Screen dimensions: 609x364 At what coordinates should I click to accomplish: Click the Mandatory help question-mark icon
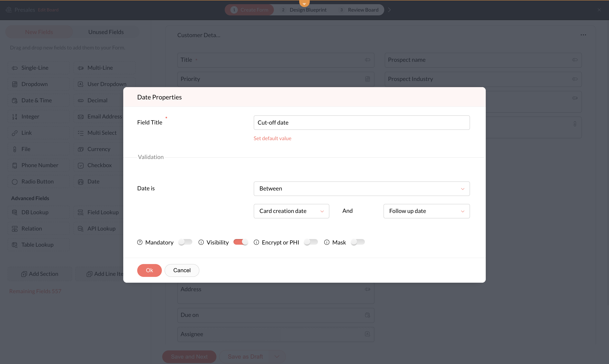coord(140,242)
